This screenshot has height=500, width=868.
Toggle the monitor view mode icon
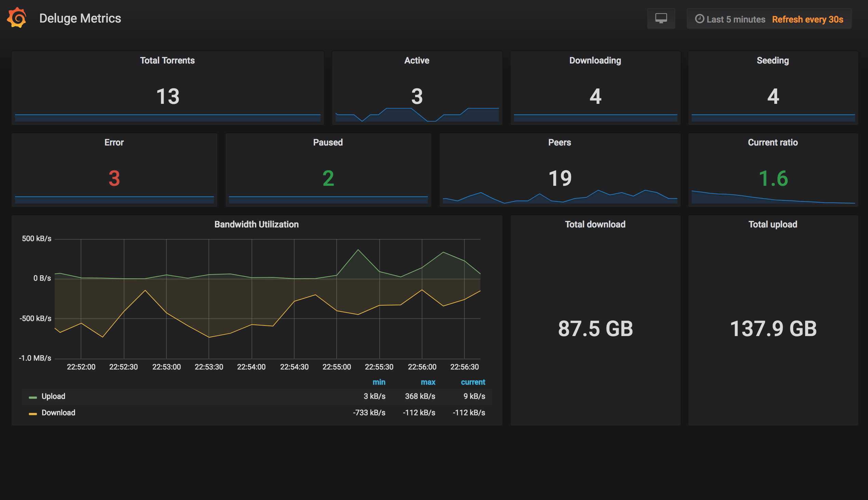661,18
